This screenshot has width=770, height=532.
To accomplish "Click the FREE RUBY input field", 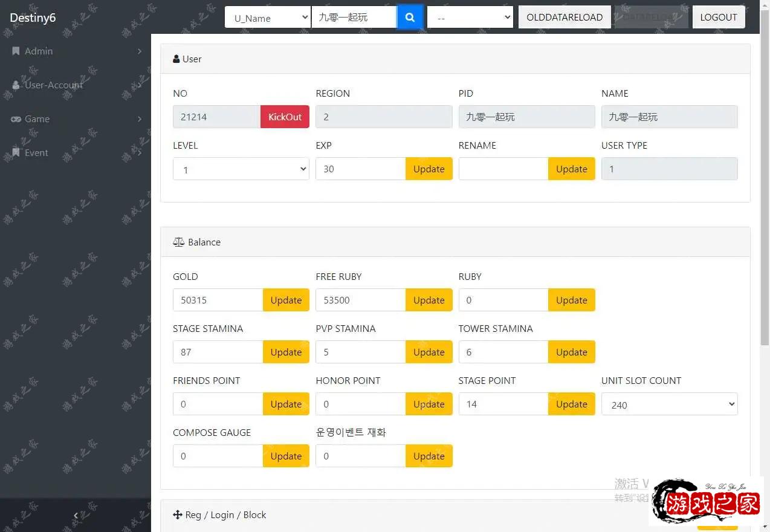I will coord(360,300).
